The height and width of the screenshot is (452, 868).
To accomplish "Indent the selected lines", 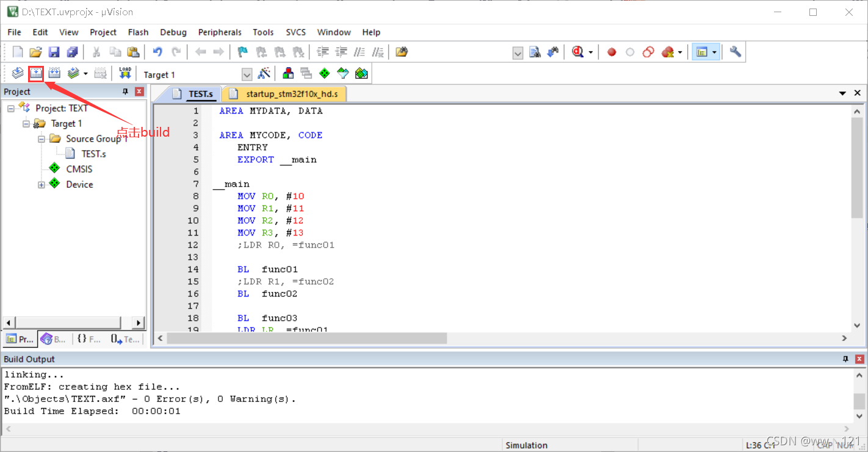I will pyautogui.click(x=323, y=52).
